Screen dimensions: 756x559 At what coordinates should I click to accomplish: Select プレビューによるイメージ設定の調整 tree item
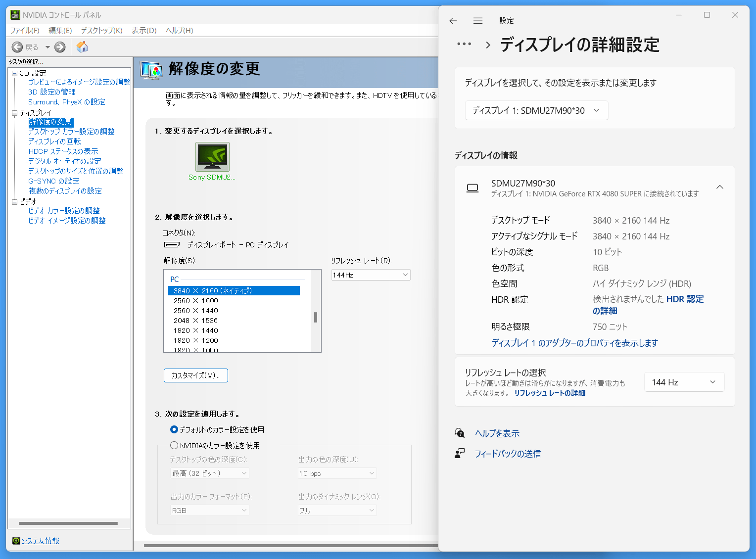[79, 82]
